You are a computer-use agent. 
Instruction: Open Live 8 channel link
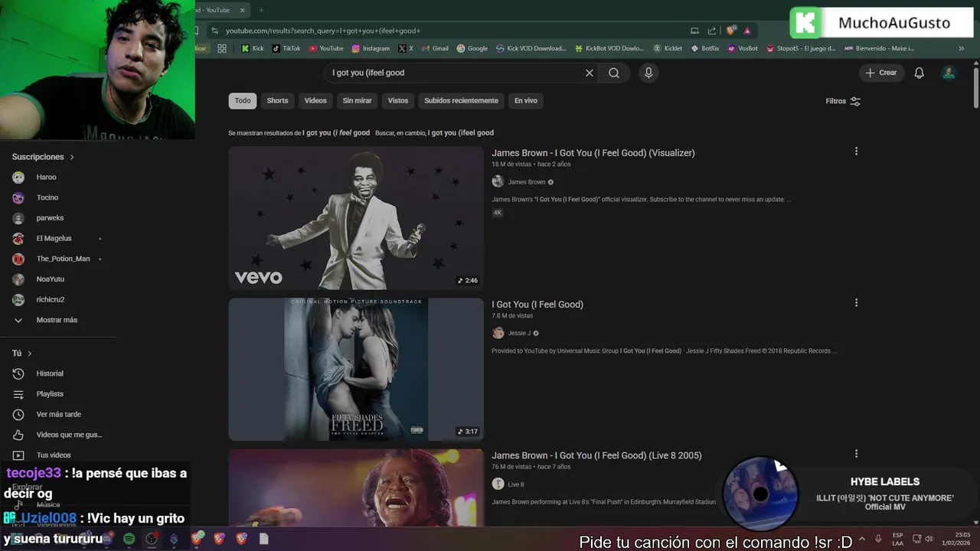[516, 484]
